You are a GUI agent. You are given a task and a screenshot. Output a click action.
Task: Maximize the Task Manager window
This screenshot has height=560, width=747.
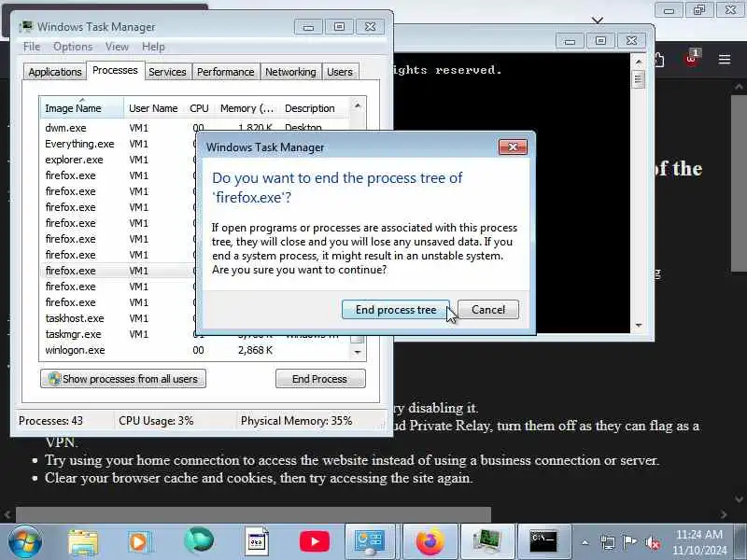click(x=339, y=27)
